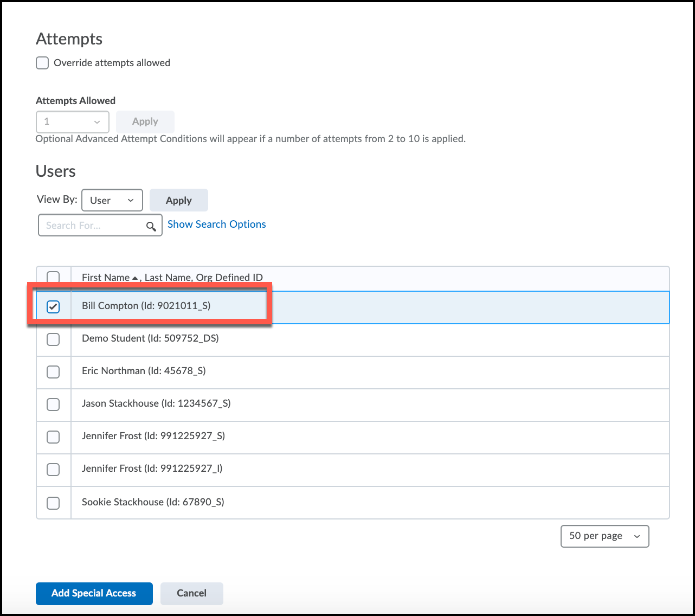Screen dimensions: 695x616
Task: Open the Attempts Allowed dropdown
Action: [73, 122]
